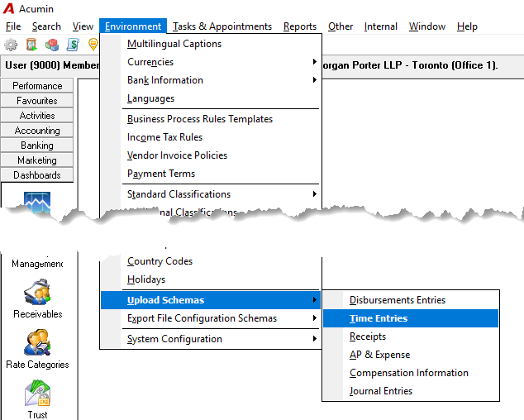Click the blue chart sidebar icon
Image resolution: width=524 pixels, height=420 pixels.
pyautogui.click(x=37, y=203)
